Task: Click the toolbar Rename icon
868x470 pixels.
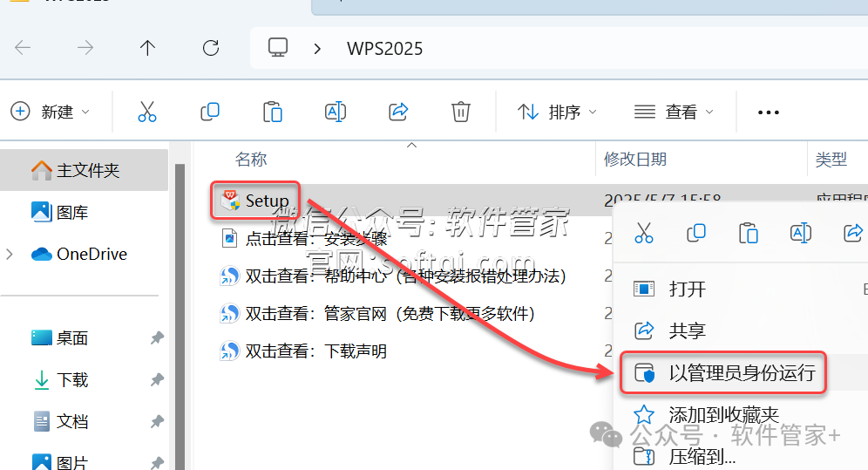Action: point(336,112)
